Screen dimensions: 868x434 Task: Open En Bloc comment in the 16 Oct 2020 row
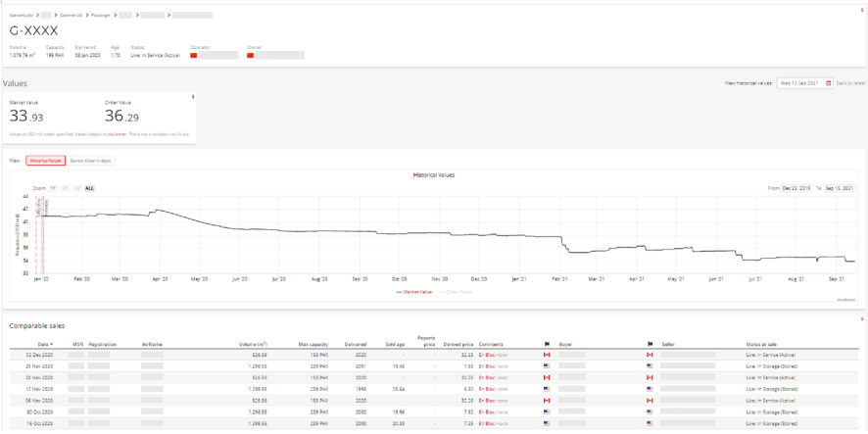487,423
